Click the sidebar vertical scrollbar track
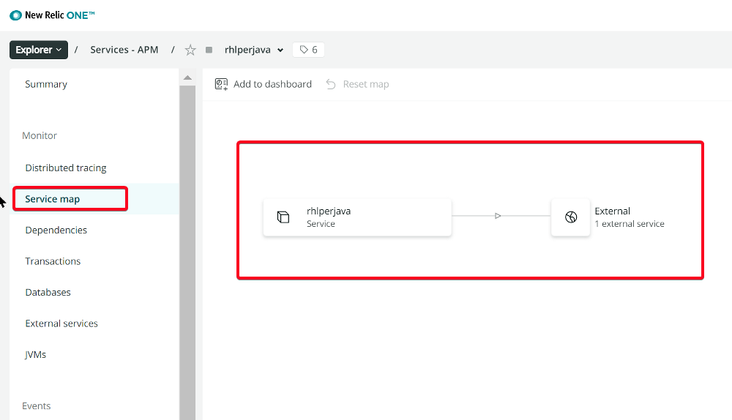Image resolution: width=732 pixels, height=420 pixels. pos(188,252)
